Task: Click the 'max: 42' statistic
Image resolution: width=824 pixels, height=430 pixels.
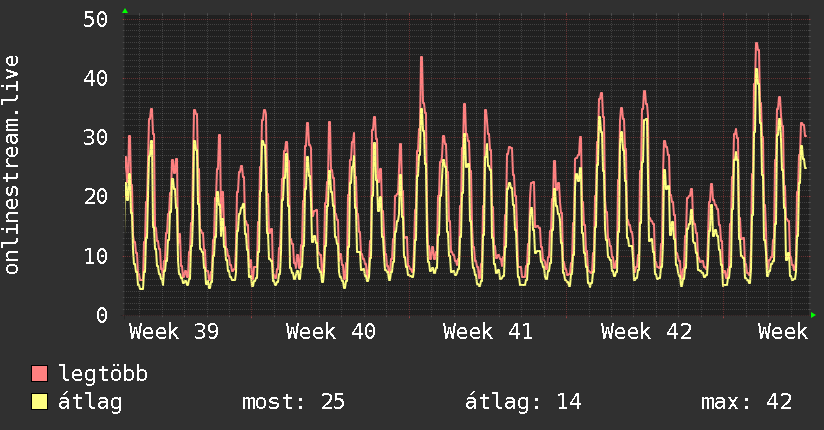Action: tap(746, 402)
